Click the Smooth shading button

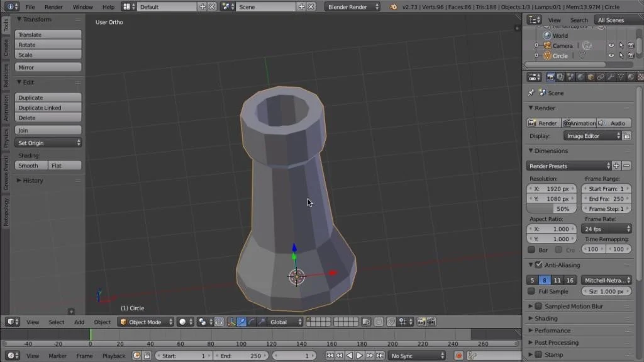(x=31, y=166)
